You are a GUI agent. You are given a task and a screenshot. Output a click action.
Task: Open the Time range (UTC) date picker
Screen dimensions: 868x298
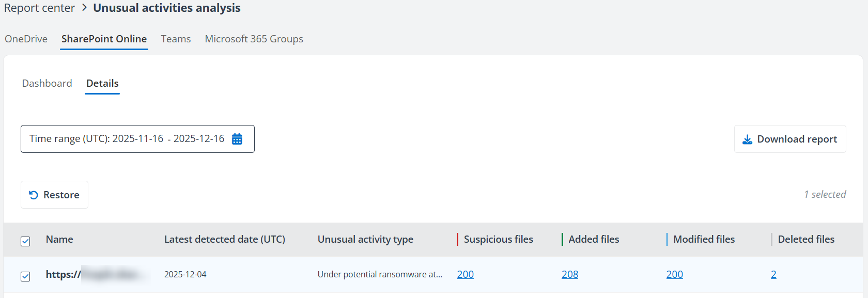point(127,139)
